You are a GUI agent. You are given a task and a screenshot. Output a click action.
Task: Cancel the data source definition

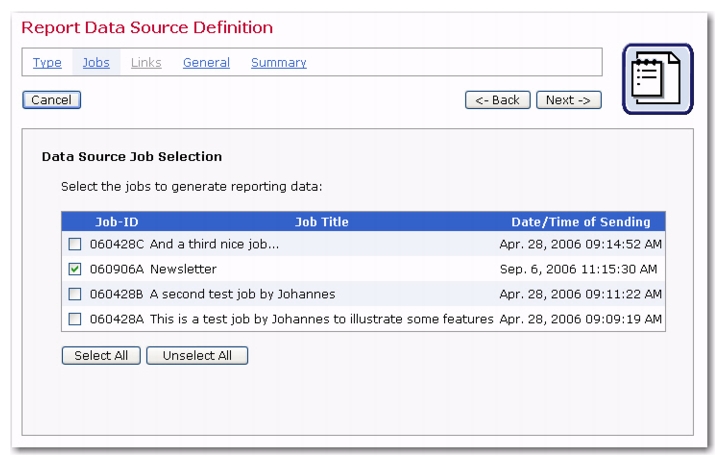click(x=51, y=100)
